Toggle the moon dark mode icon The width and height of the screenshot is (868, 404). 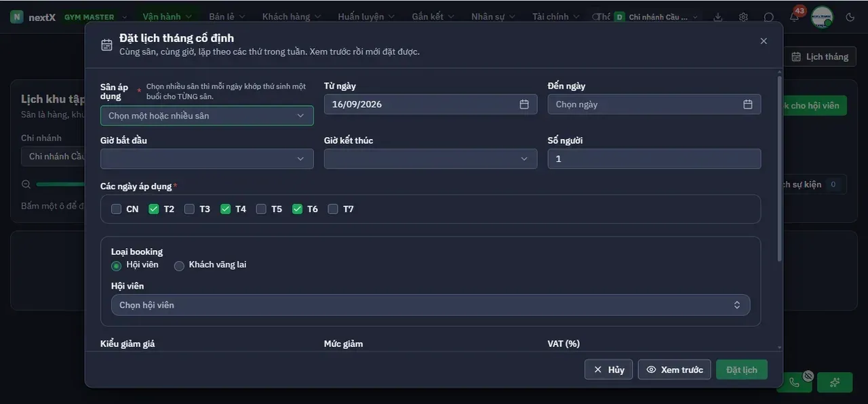[x=851, y=17]
